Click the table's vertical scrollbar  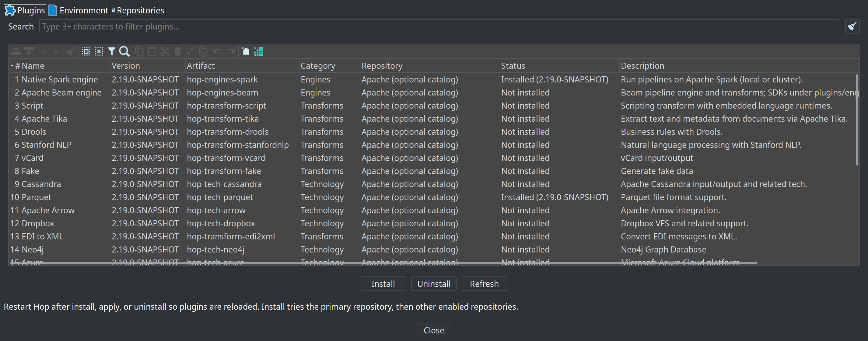857,120
